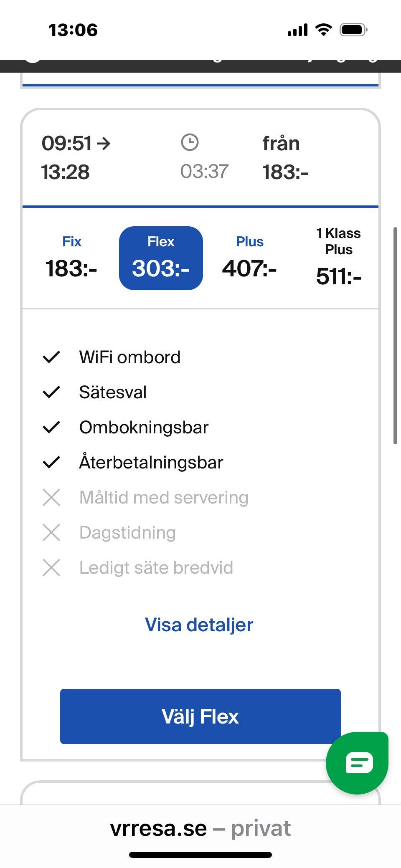
Task: Open the green chat support bubble
Action: [357, 762]
